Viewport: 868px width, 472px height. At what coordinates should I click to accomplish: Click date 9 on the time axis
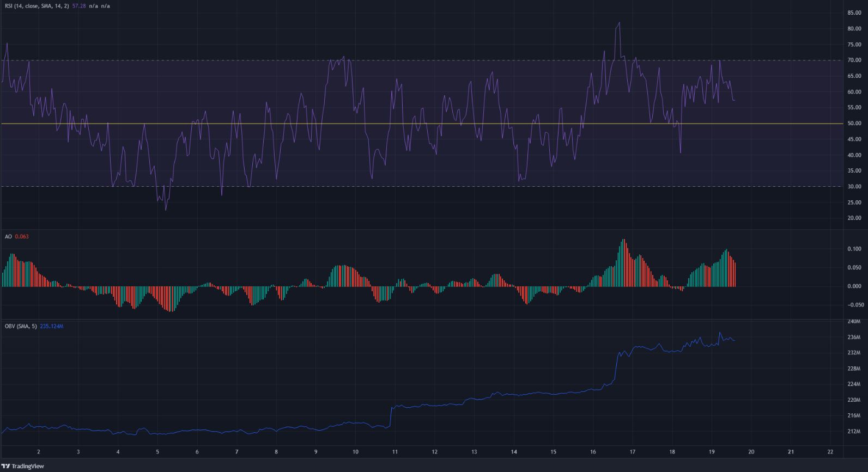(x=316, y=452)
